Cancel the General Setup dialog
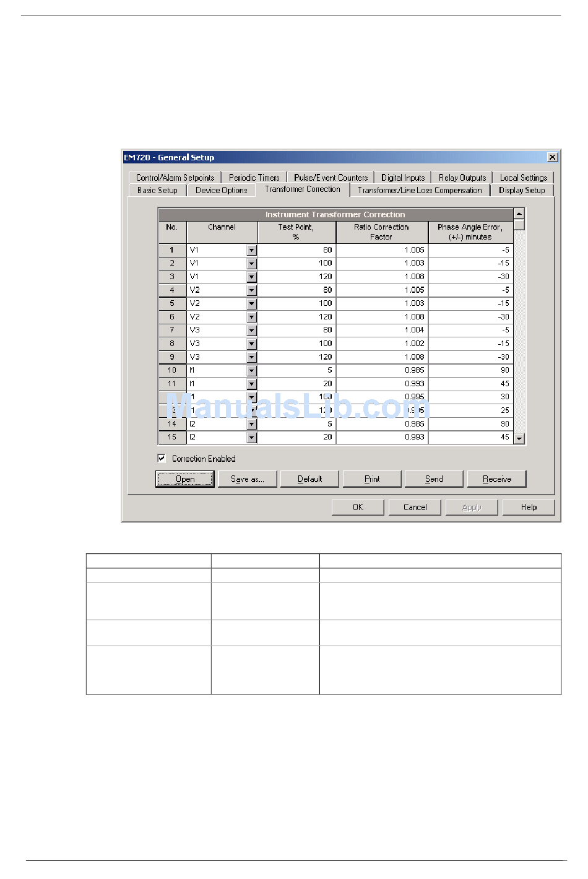This screenshot has height=879, width=588. point(415,508)
